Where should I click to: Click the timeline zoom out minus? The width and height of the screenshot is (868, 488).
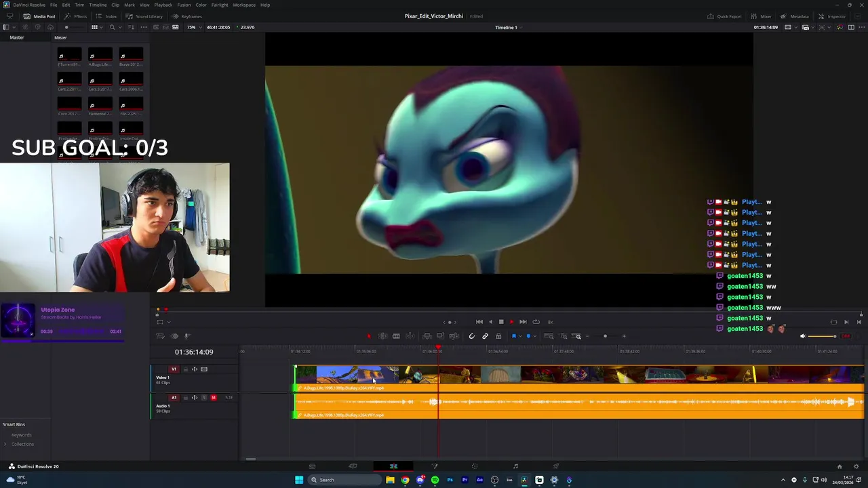587,336
